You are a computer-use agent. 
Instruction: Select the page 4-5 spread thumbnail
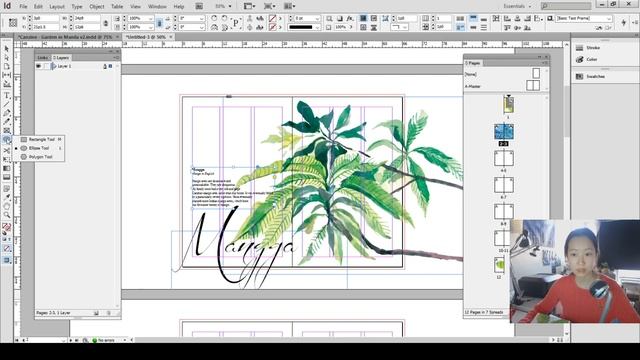pos(504,158)
